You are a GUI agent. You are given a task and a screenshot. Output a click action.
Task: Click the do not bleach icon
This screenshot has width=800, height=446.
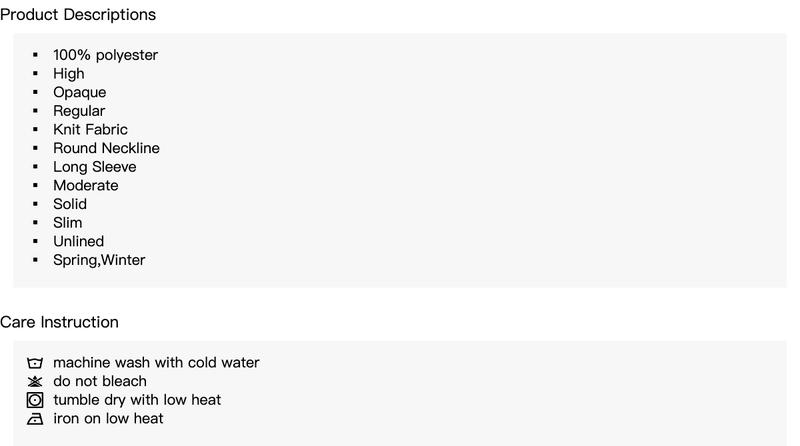click(x=35, y=381)
